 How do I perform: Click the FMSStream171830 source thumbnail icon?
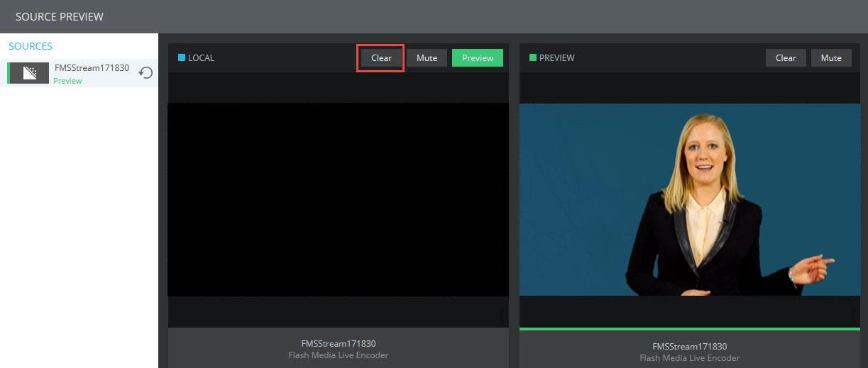(30, 73)
